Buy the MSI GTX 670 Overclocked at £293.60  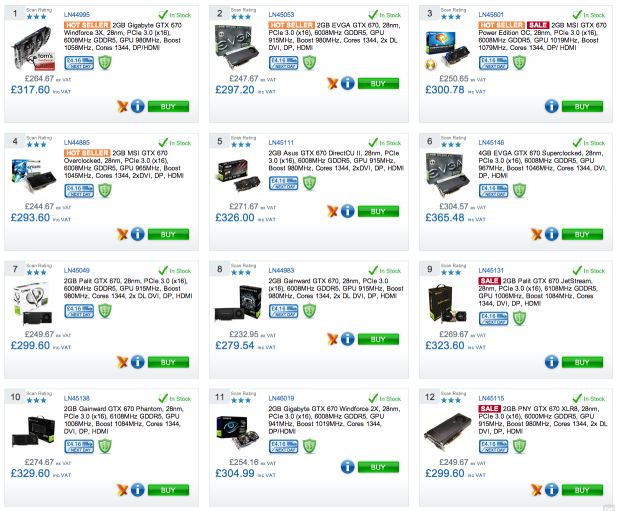click(168, 234)
